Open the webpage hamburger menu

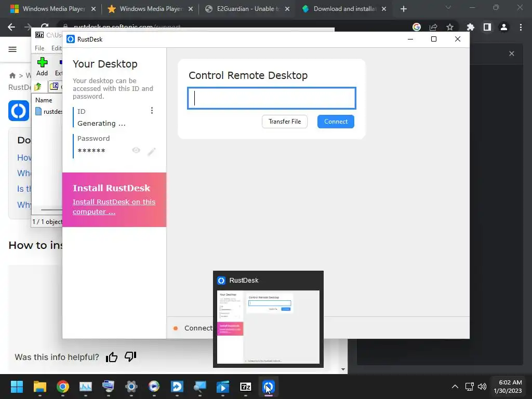(12, 49)
